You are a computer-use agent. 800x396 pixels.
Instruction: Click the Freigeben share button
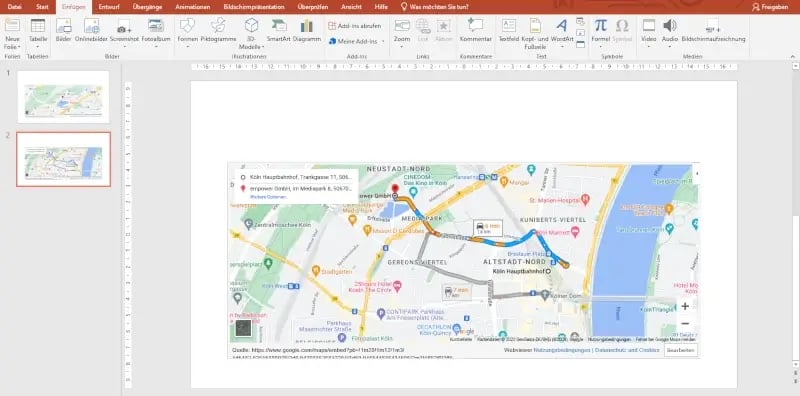[x=771, y=7]
